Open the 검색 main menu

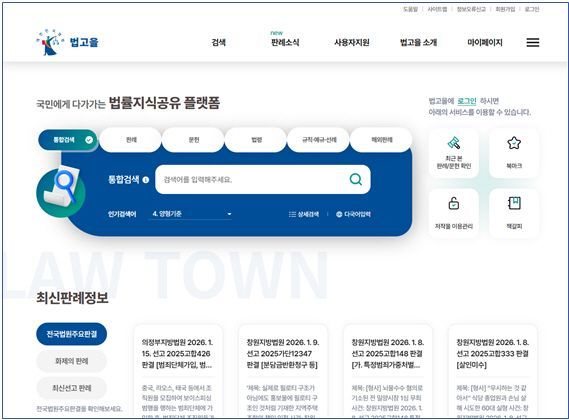(218, 42)
